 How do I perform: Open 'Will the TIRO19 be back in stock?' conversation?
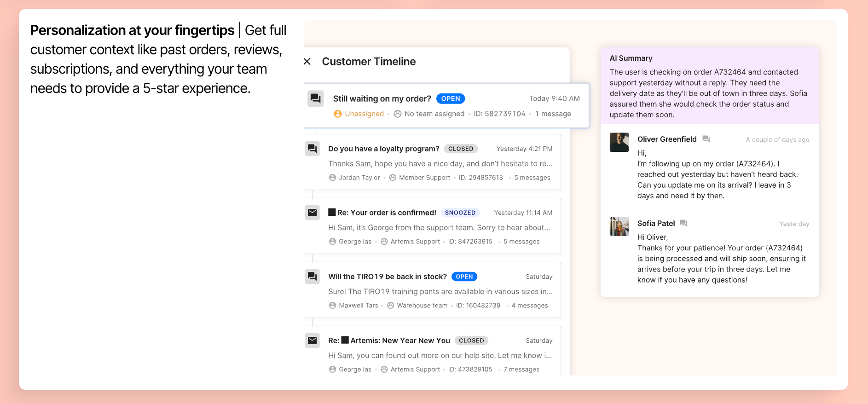(387, 277)
